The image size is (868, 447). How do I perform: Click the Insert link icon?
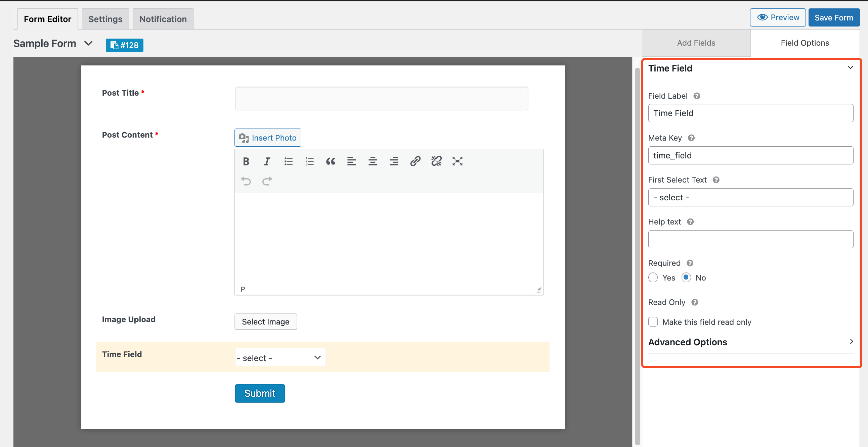click(414, 161)
